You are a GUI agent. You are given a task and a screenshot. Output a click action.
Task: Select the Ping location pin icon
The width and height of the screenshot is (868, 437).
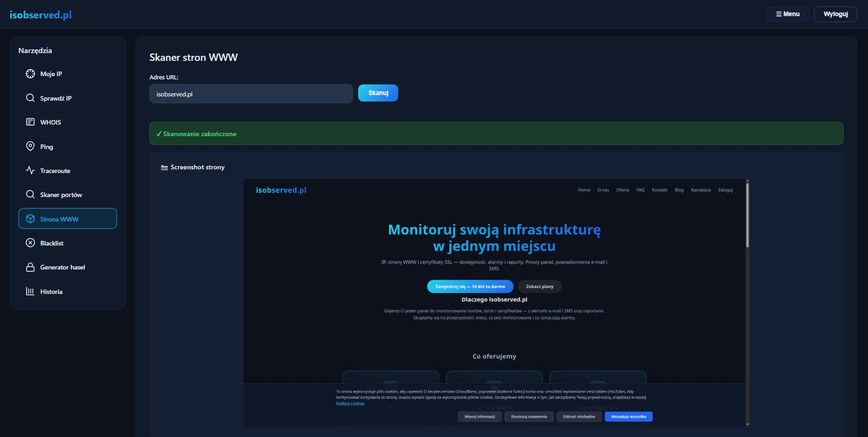(30, 146)
